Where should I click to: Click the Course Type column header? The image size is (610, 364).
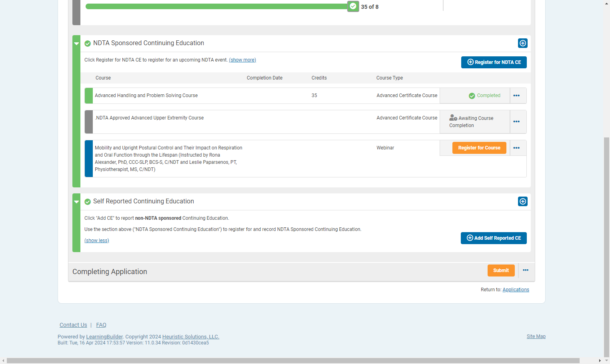[x=390, y=78]
